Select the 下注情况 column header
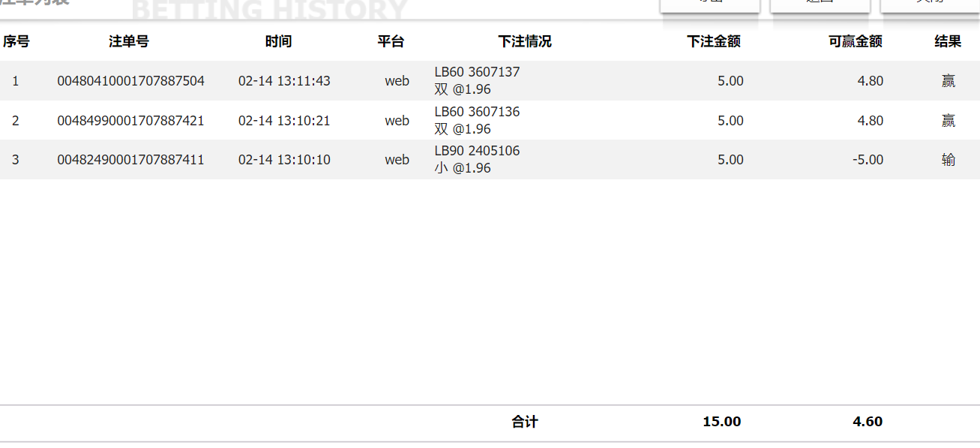 525,41
